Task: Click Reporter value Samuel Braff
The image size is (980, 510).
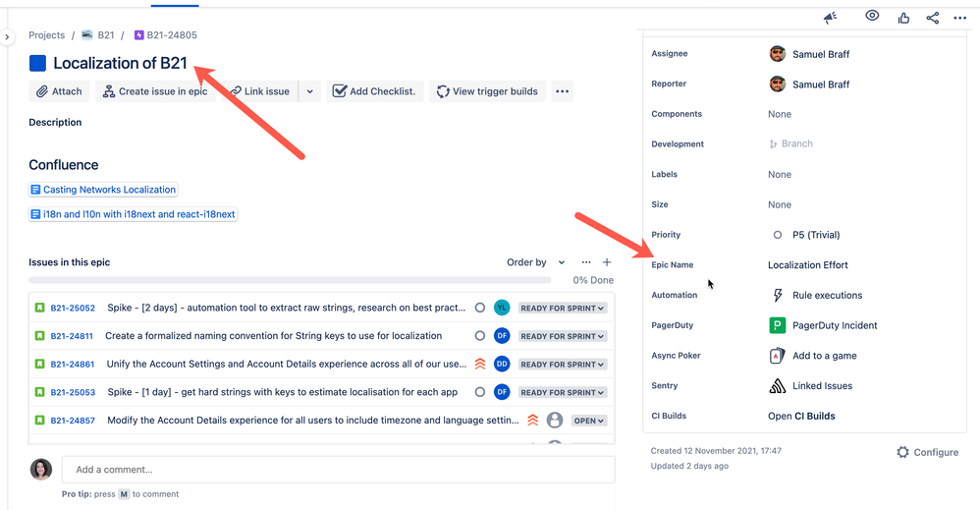Action: (x=809, y=85)
